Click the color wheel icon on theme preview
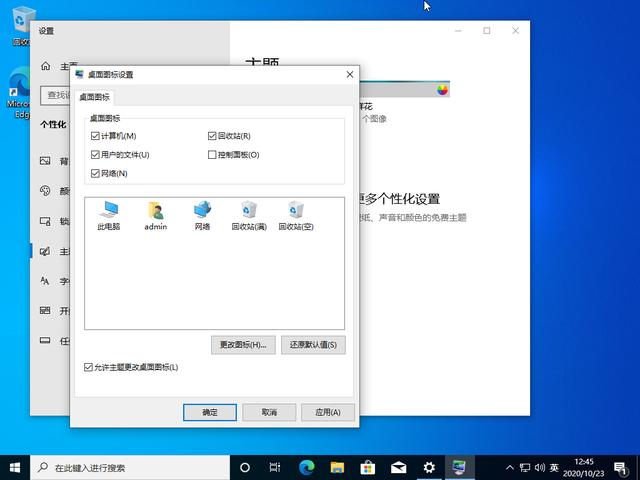 442,90
